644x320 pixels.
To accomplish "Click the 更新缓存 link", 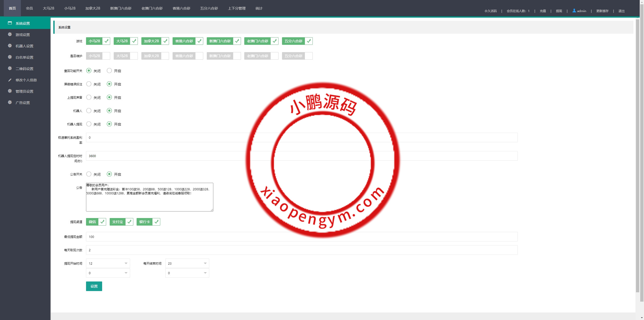I will click(x=602, y=11).
